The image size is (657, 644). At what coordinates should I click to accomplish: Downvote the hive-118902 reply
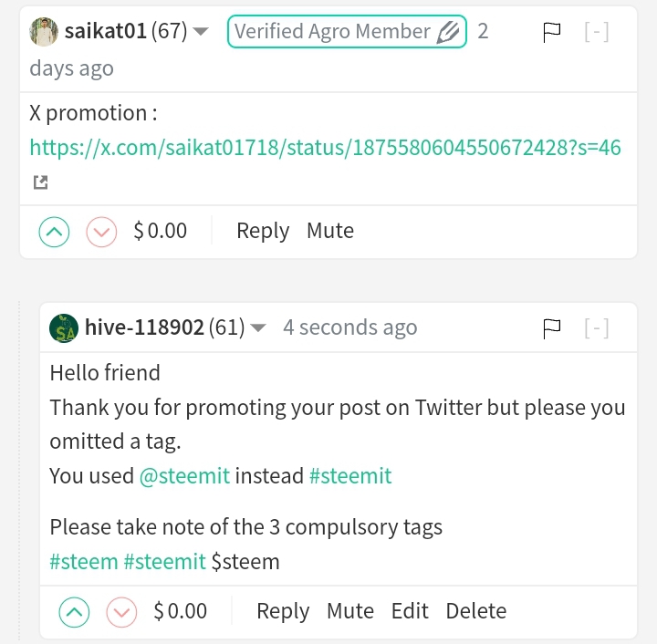point(121,611)
